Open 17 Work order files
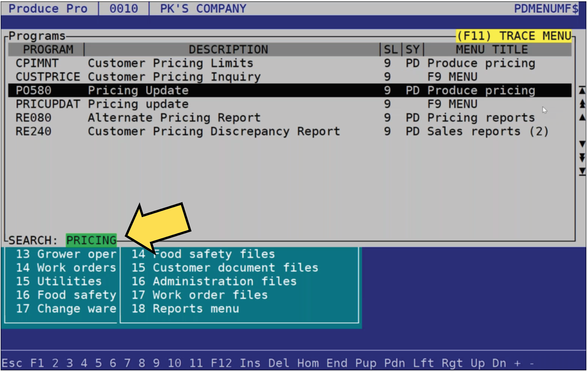This screenshot has height=372, width=588. [200, 295]
